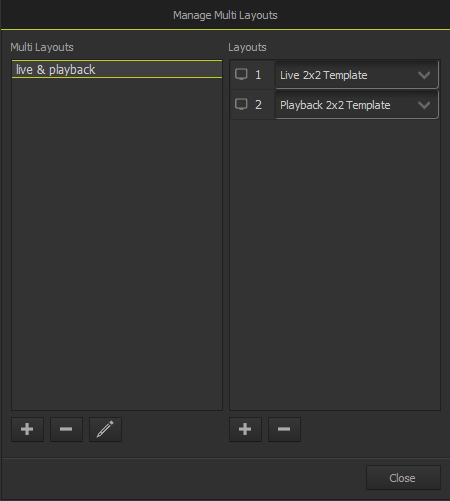Click empty area in Multi Layouts list
This screenshot has height=501, width=450.
coord(117,243)
